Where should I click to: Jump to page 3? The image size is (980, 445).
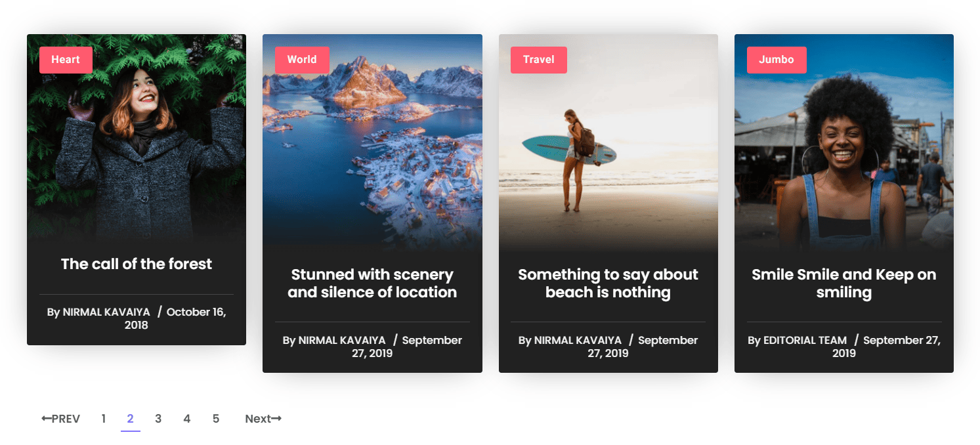point(158,419)
